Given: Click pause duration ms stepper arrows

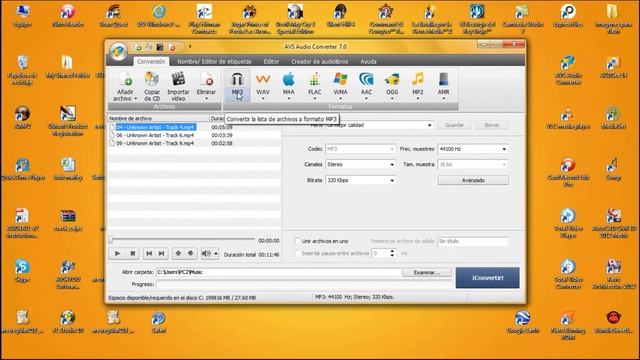Looking at the screenshot, I should (392, 253).
